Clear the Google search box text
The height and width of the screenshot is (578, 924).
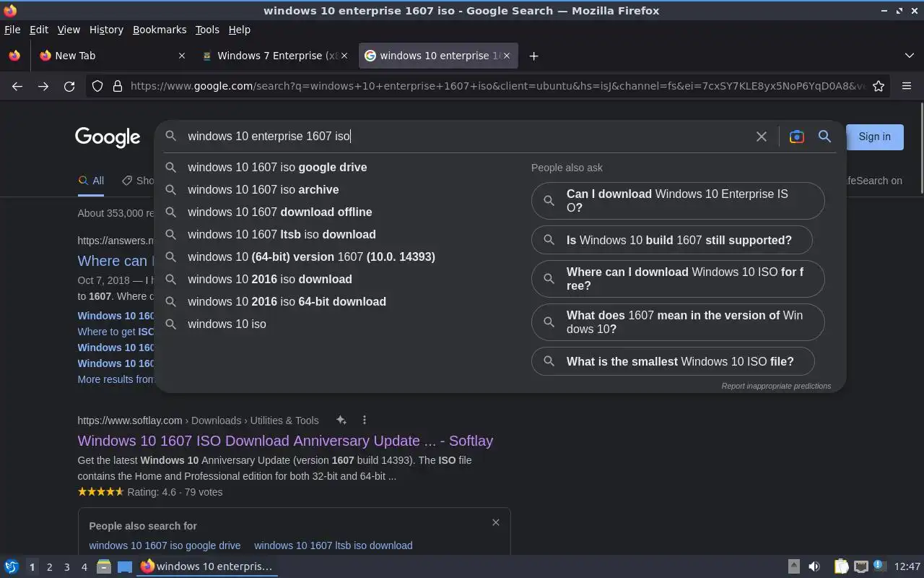pos(761,137)
